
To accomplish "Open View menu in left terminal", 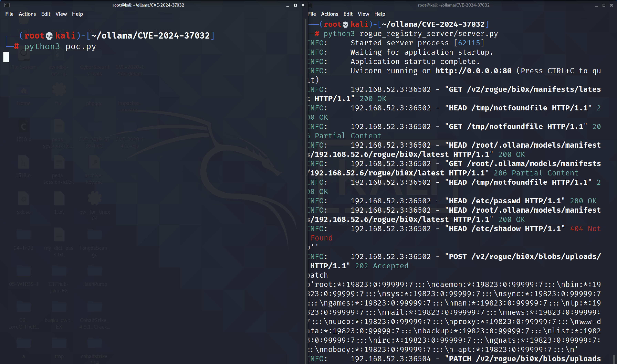I will click(x=61, y=14).
